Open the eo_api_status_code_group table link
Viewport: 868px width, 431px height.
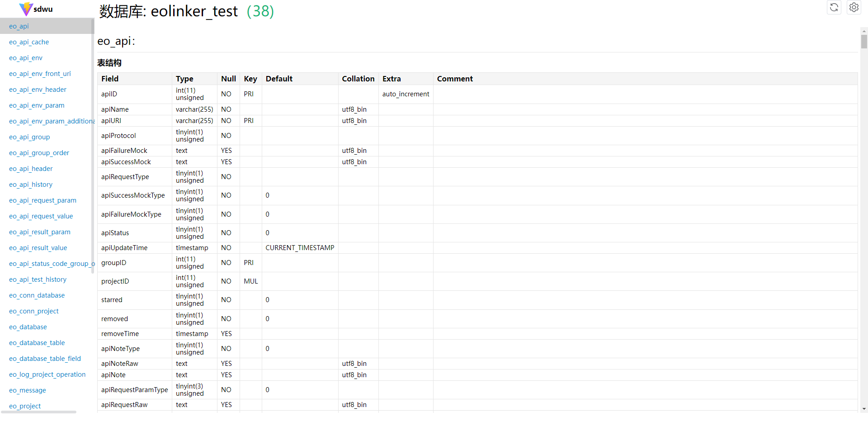[x=52, y=264]
